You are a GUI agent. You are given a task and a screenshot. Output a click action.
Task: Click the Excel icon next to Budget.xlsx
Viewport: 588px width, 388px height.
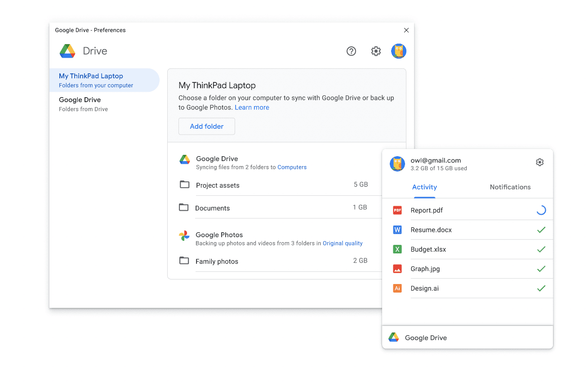point(397,249)
